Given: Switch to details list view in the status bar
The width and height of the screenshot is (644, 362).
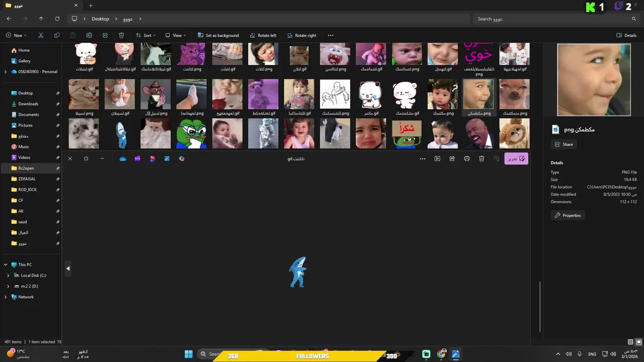Looking at the screenshot, I should click(631, 342).
